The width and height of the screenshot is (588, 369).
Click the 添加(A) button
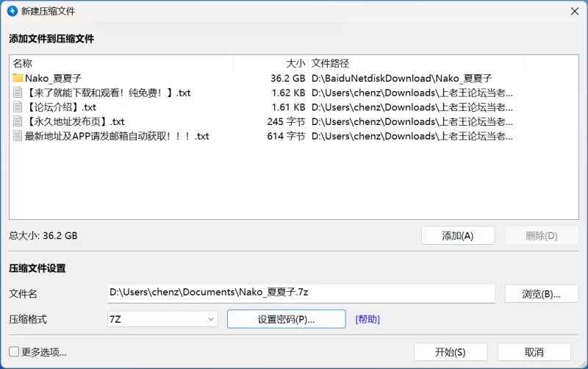tap(458, 235)
